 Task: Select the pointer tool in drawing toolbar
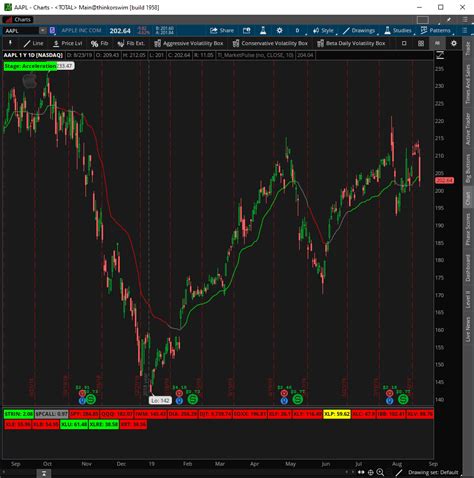click(x=10, y=43)
